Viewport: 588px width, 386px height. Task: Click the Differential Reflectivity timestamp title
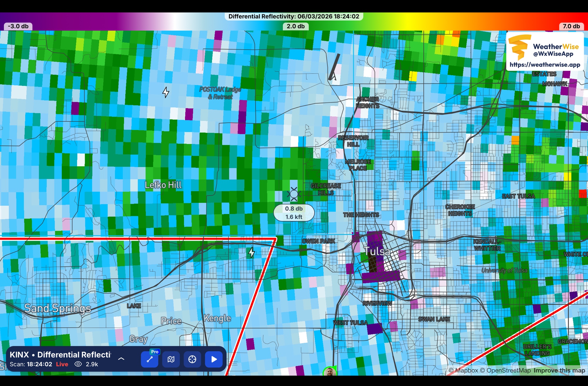tap(294, 16)
